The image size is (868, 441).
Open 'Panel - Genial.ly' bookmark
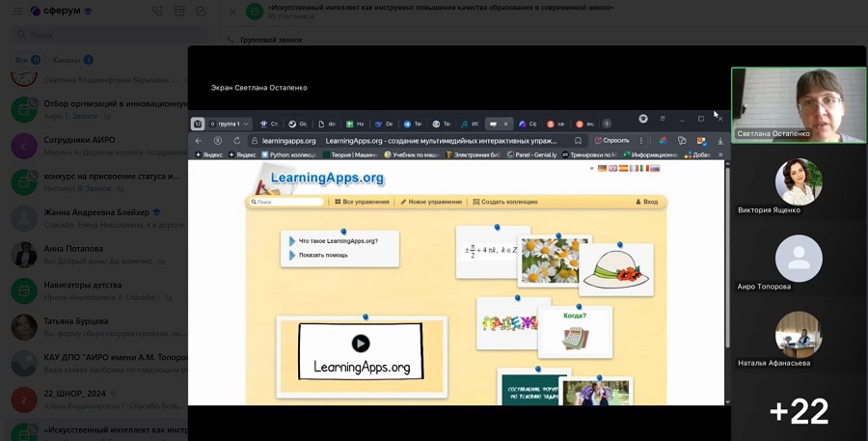tap(531, 154)
